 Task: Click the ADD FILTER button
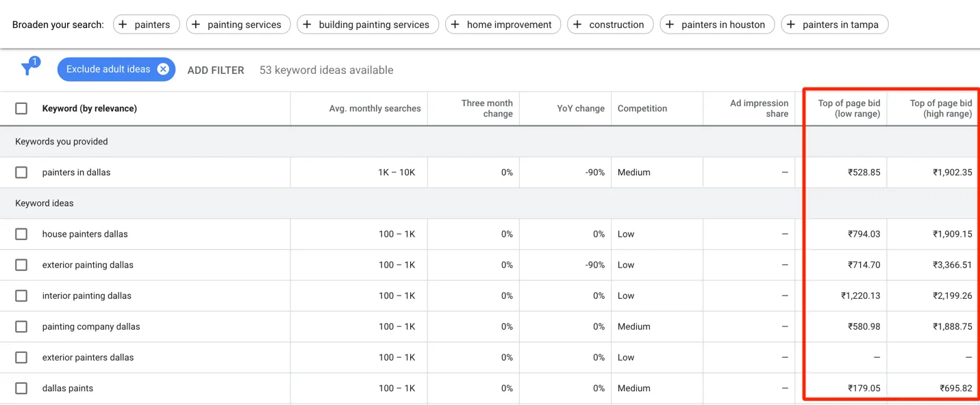(216, 70)
